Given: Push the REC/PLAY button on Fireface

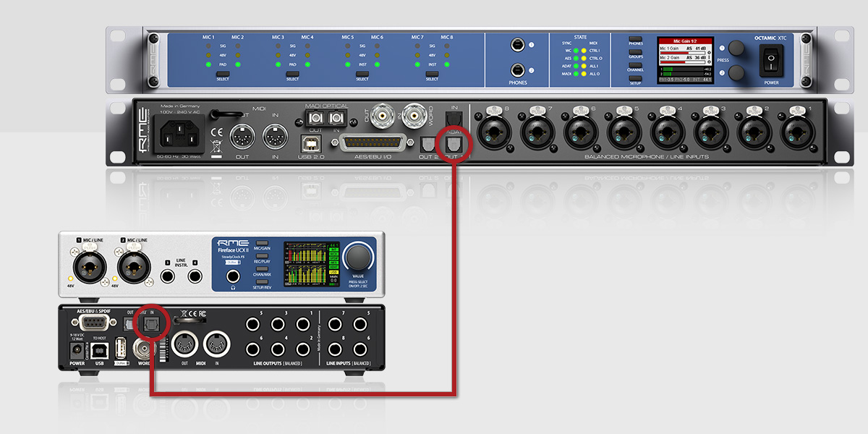Looking at the screenshot, I should (x=262, y=257).
